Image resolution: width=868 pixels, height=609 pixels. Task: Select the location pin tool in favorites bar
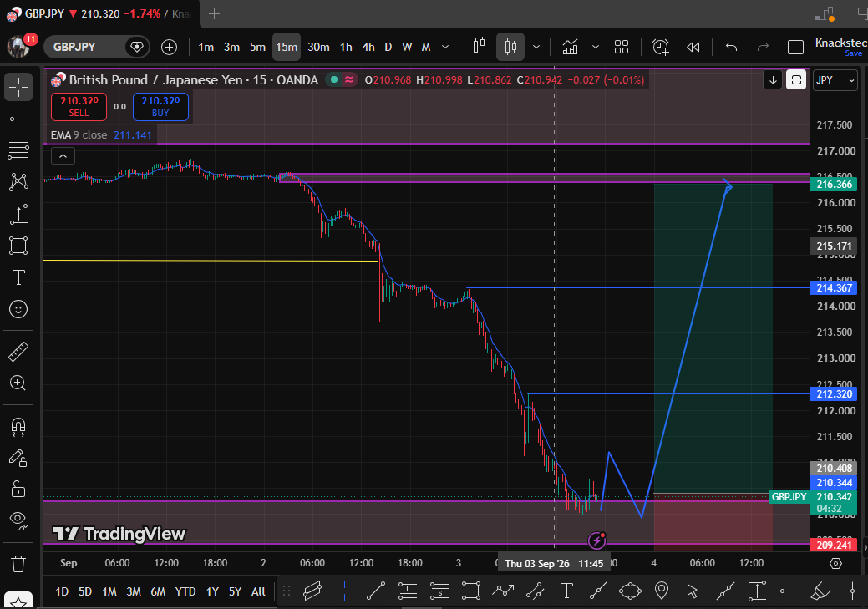pyautogui.click(x=661, y=591)
